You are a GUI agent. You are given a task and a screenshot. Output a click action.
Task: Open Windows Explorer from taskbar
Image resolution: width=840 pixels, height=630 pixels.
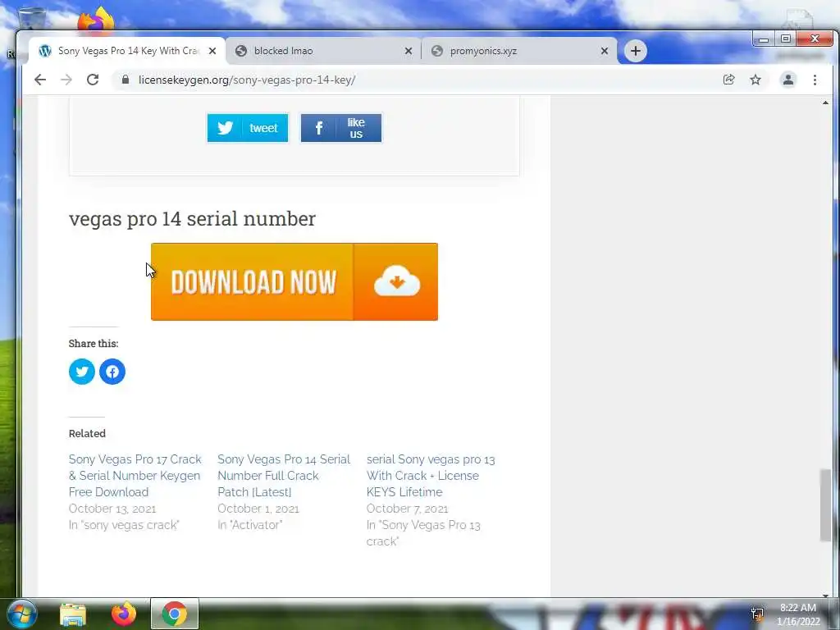point(73,614)
